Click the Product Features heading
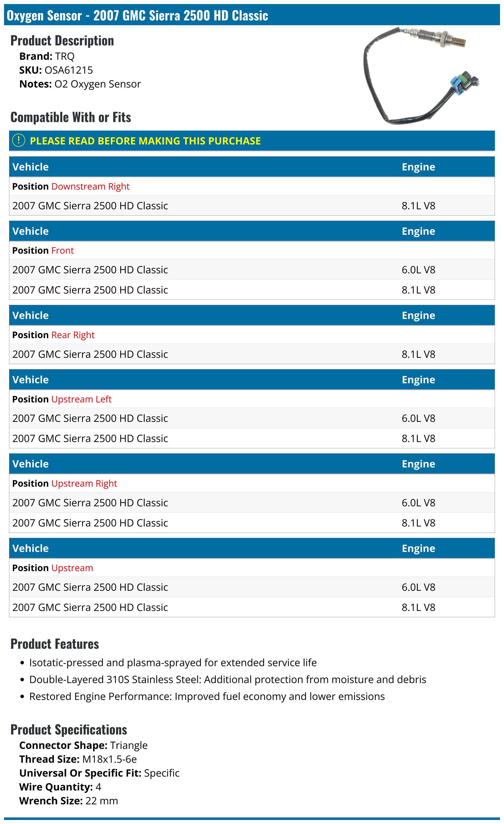Image resolution: width=504 pixels, height=824 pixels. pos(55,644)
